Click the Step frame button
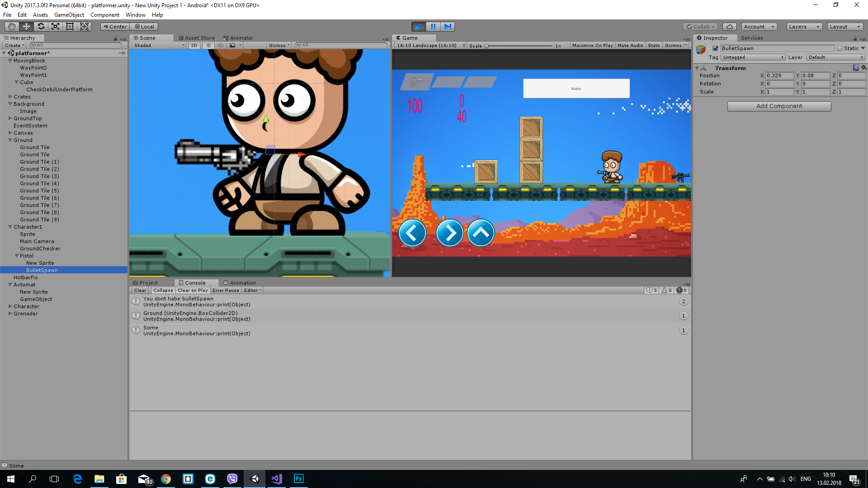This screenshot has width=868, height=488. 448,27
